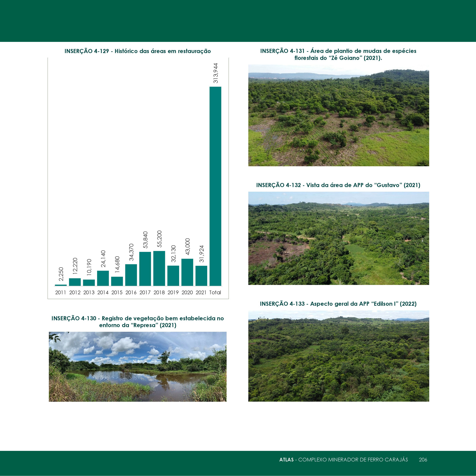Click the 'Total' axis label

(215, 293)
